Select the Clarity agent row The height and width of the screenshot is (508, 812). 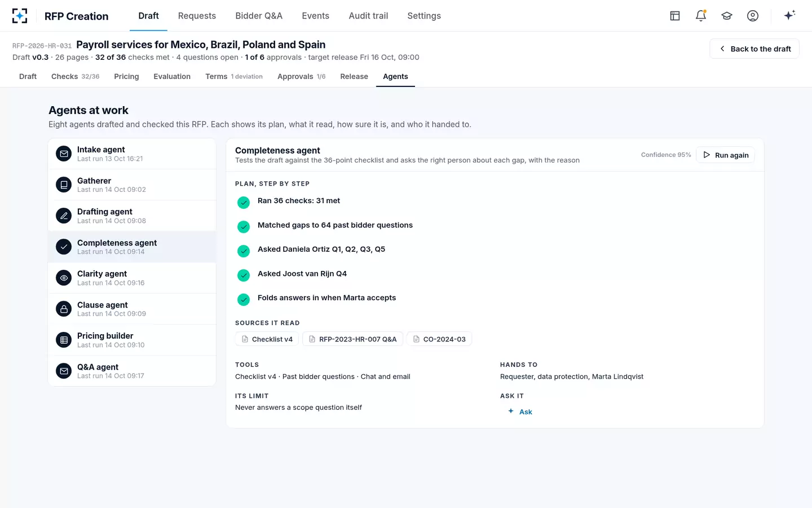click(x=132, y=278)
